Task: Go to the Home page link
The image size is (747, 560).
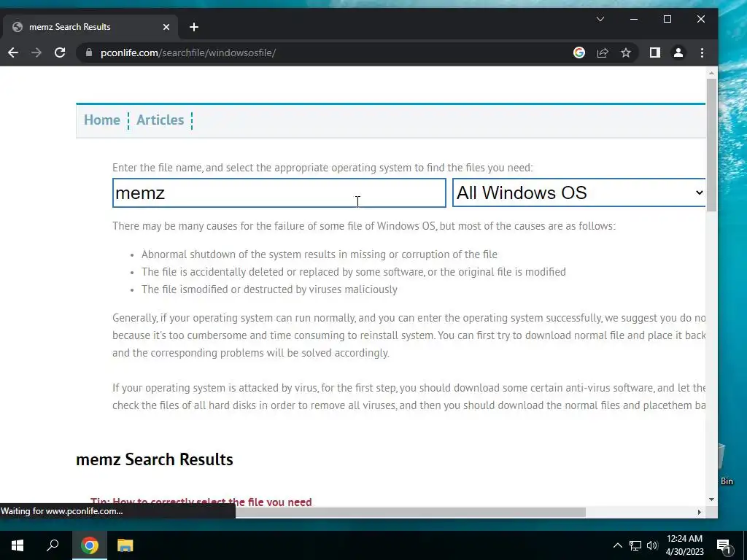Action: tap(102, 120)
